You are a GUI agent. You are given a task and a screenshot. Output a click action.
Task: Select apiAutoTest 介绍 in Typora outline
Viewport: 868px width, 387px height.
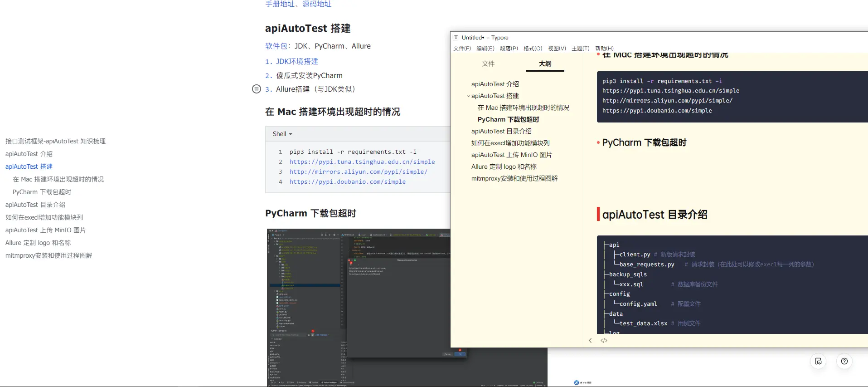[x=495, y=84]
